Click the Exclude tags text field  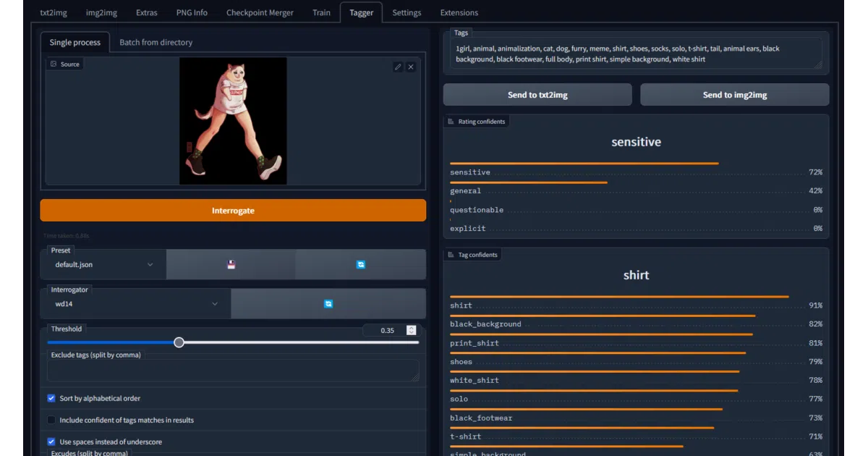click(233, 371)
